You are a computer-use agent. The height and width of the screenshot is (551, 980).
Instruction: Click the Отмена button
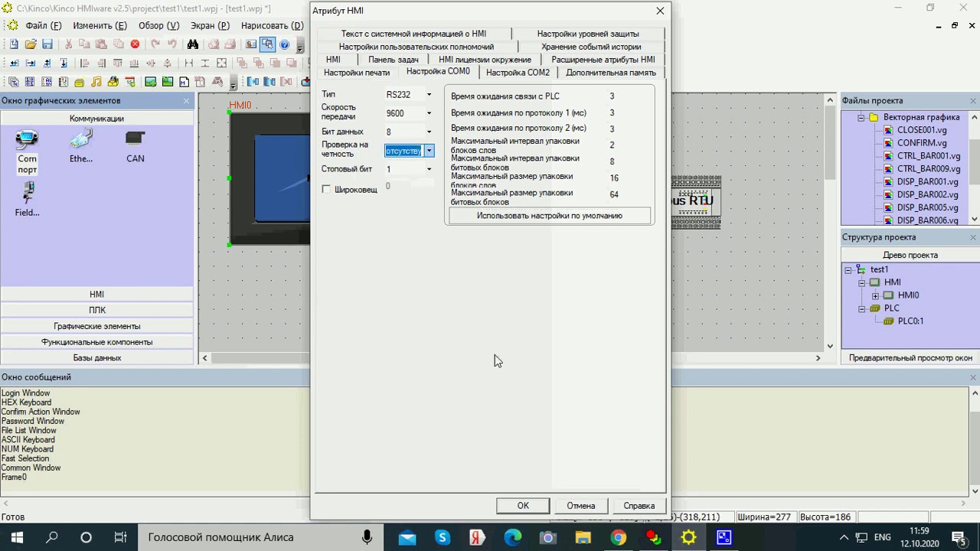(581, 506)
